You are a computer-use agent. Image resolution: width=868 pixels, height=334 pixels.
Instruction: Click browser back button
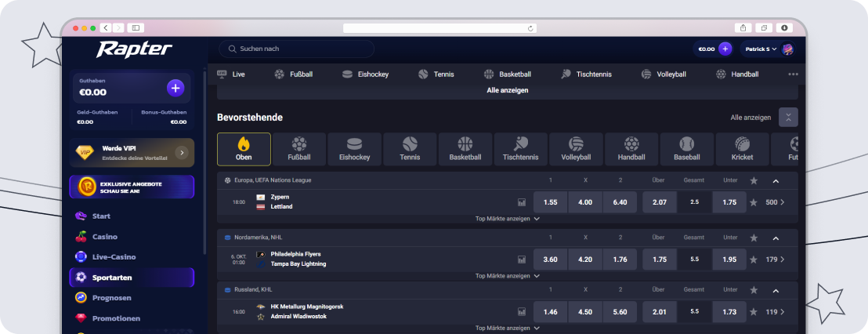pyautogui.click(x=106, y=27)
